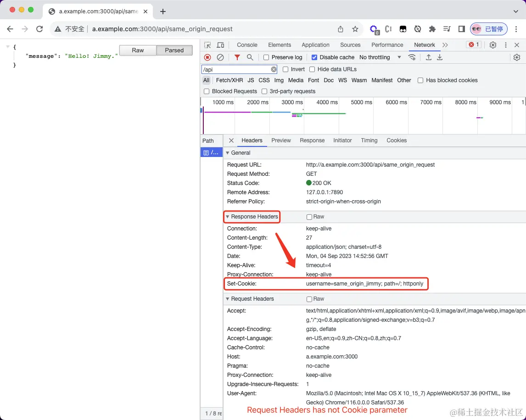Collapse the General section

click(x=228, y=153)
